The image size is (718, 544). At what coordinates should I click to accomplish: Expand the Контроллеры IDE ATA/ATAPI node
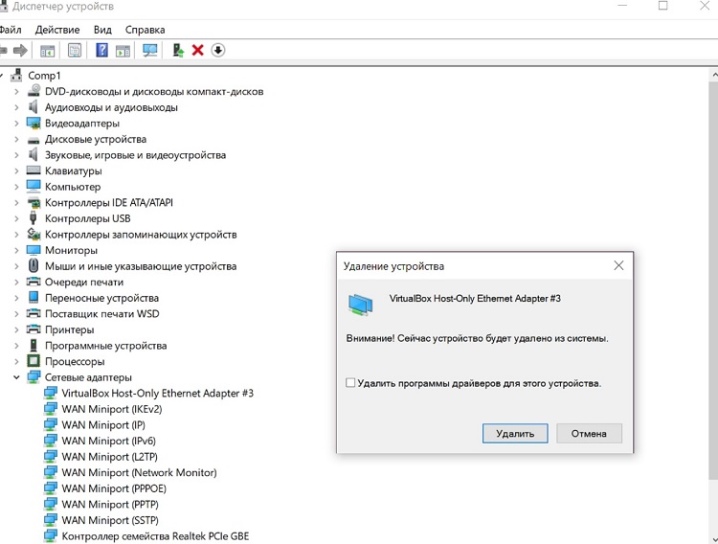16,202
